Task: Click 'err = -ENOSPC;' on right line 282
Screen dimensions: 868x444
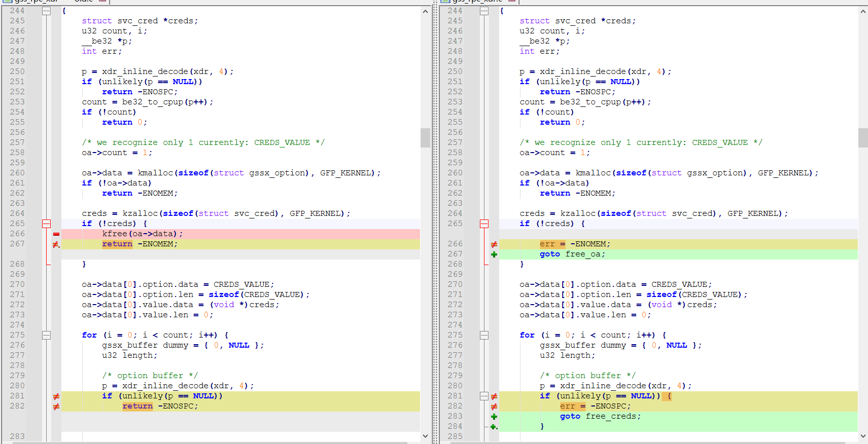Action: [595, 406]
